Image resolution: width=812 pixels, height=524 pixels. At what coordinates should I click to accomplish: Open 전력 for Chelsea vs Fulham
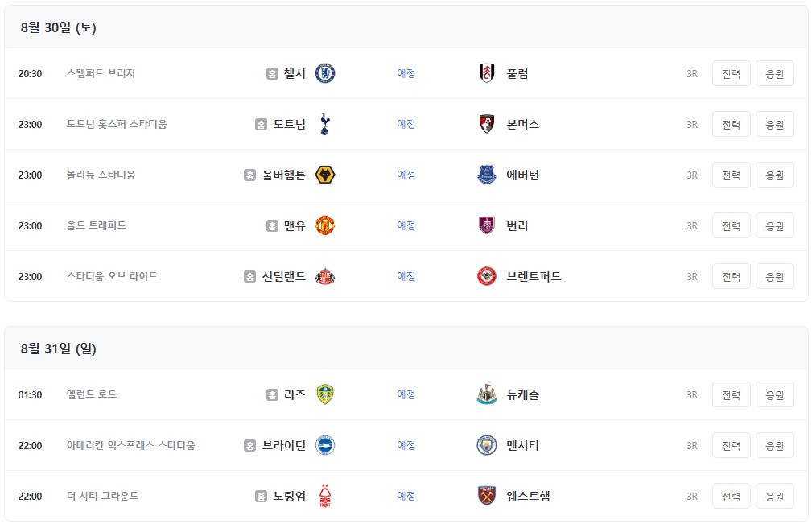pos(732,73)
